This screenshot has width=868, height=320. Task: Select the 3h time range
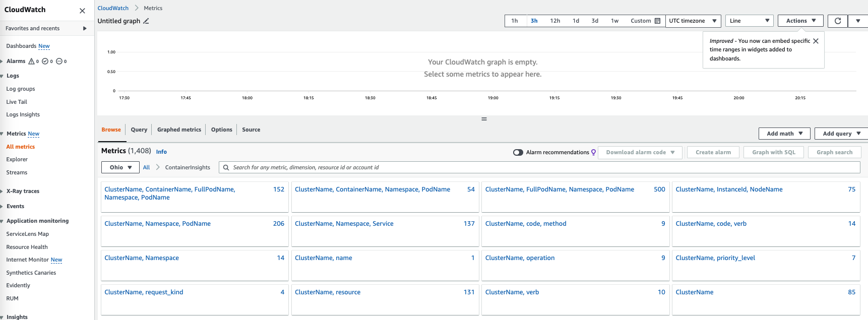tap(534, 21)
